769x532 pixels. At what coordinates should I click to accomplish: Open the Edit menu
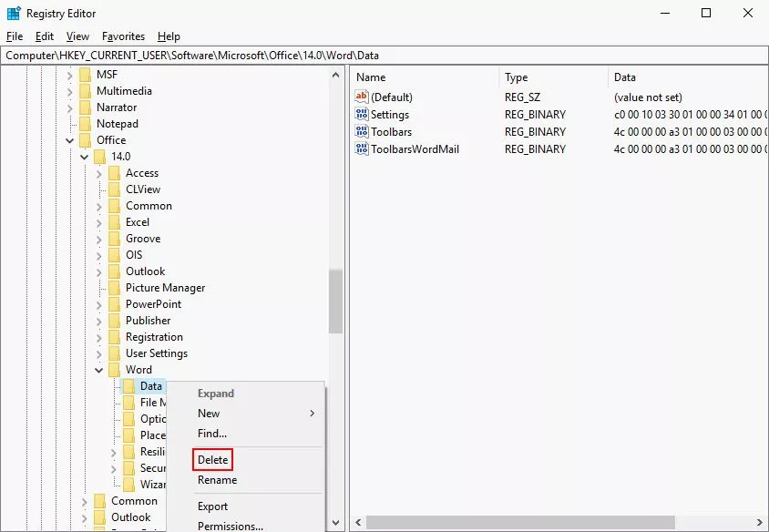(44, 36)
